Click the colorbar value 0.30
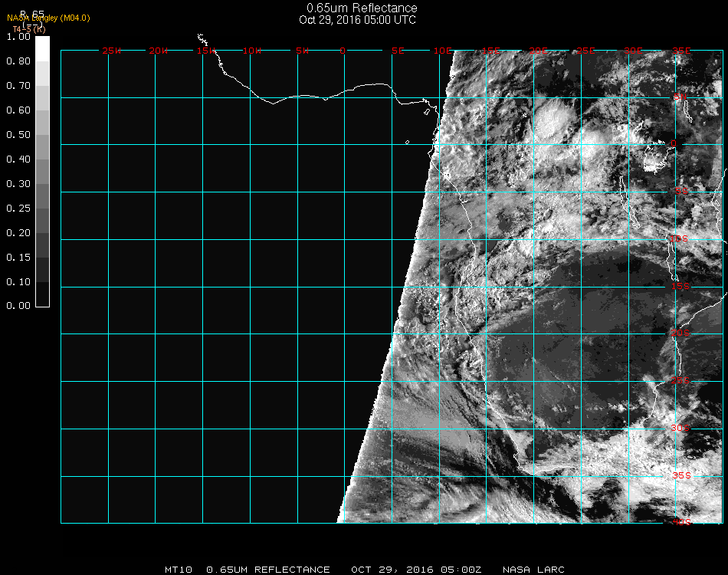728x575 pixels. (18, 184)
